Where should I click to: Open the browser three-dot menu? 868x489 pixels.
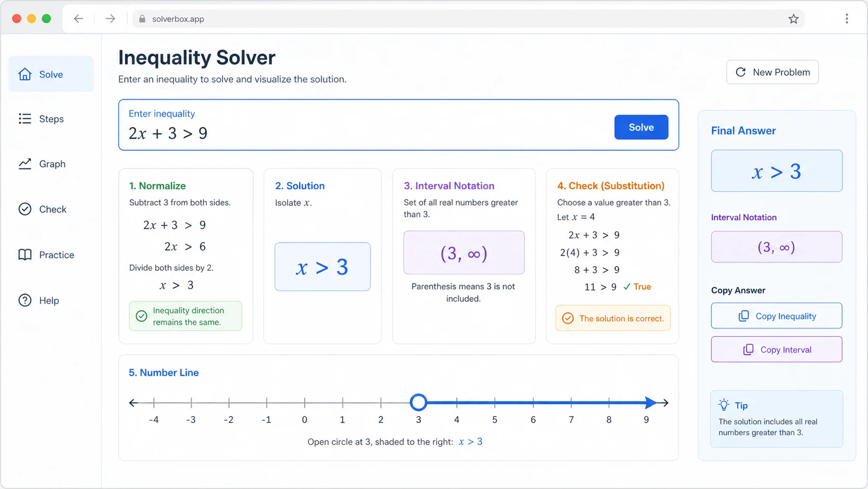847,19
